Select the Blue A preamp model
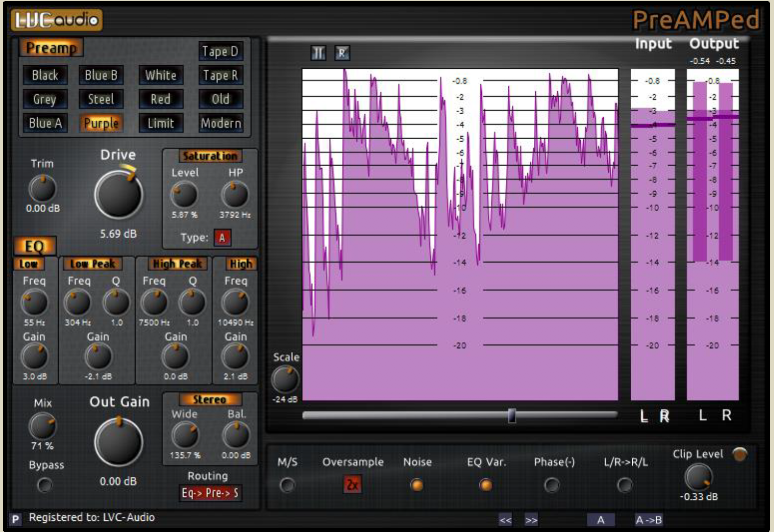Screen dimensions: 774x532 [45, 123]
